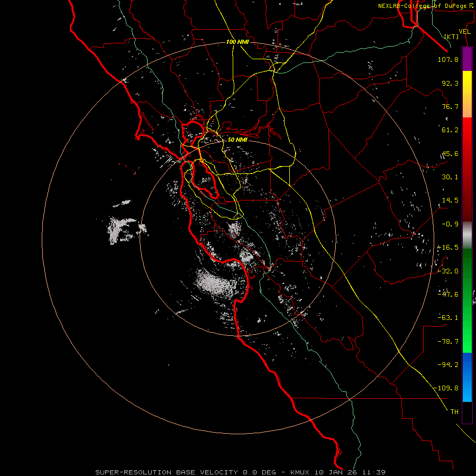Click the TH legend label
The height and width of the screenshot is (476, 476).
[454, 412]
